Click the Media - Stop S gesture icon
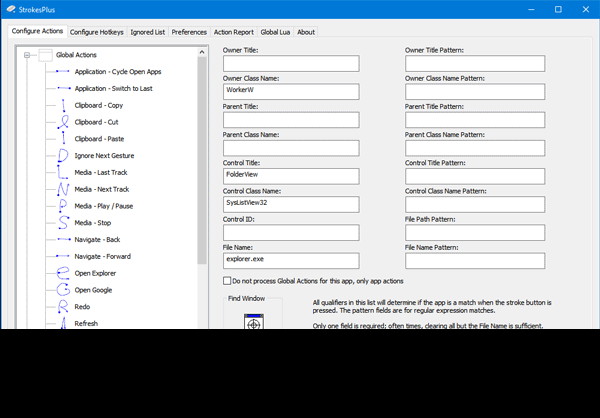 [64, 223]
